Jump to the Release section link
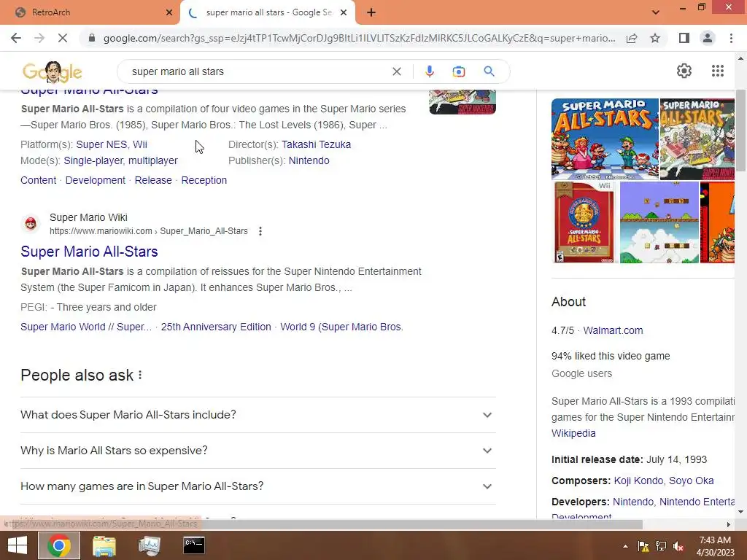This screenshot has width=747, height=560. click(x=153, y=180)
